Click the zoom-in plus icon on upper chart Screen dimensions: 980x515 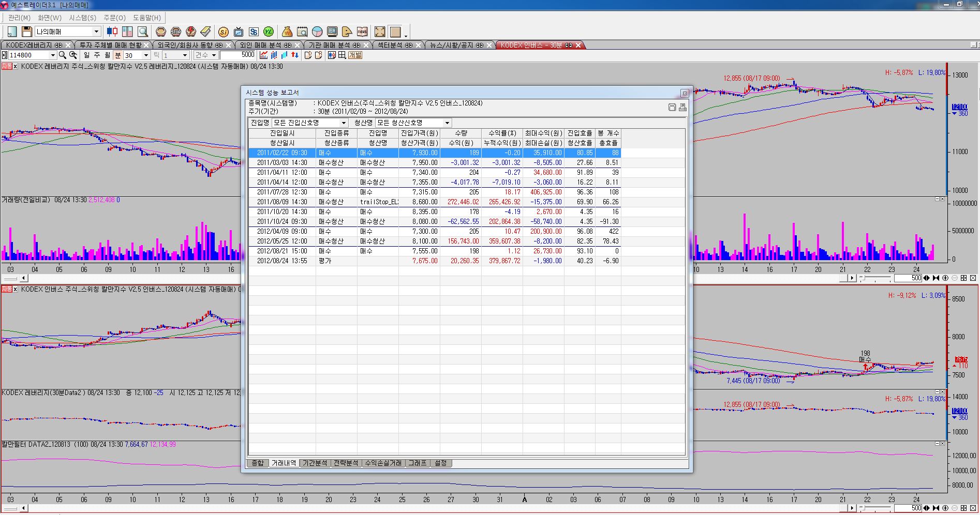coord(945,278)
